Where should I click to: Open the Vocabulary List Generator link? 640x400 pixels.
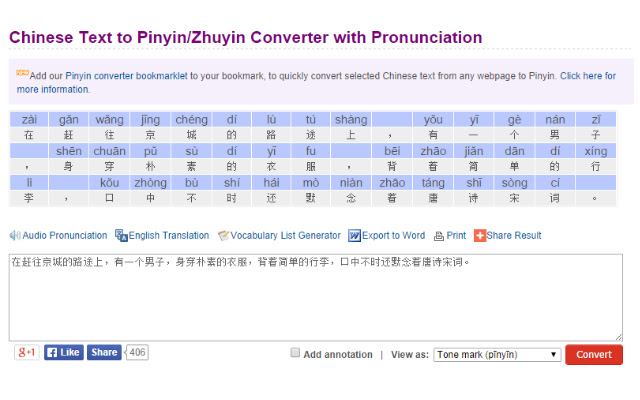285,236
